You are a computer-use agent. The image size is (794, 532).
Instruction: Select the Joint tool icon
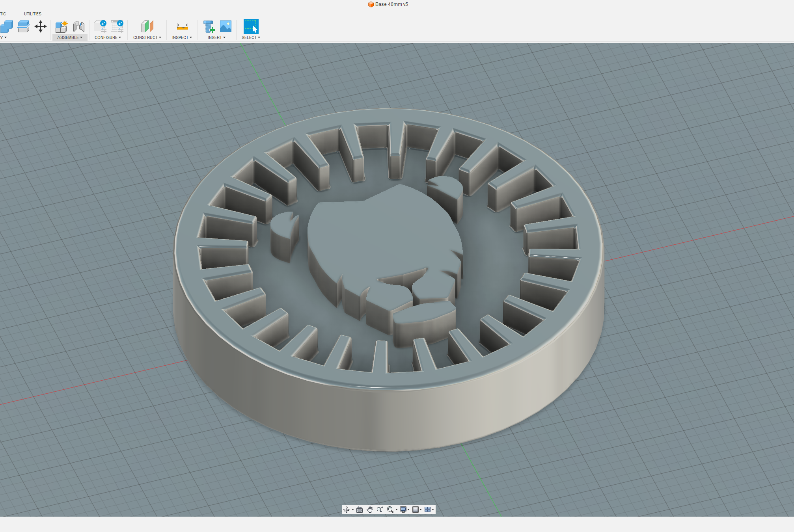point(79,26)
